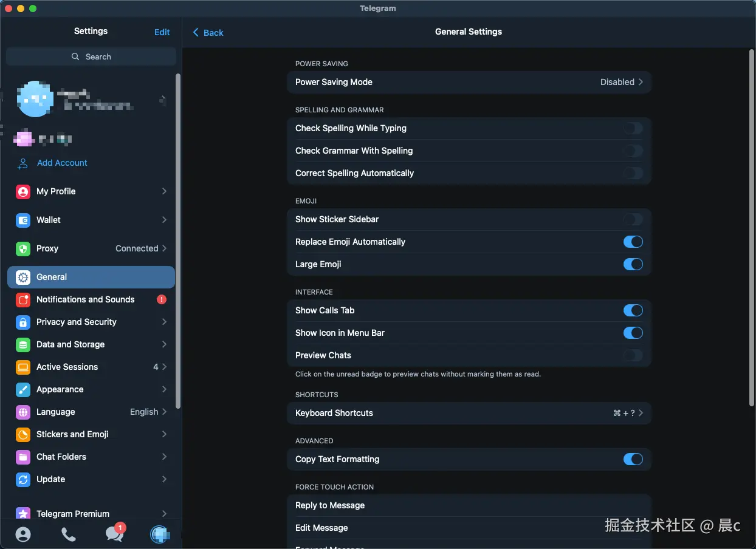Viewport: 756px width, 549px height.
Task: Click the red alert badge on Notifications
Action: coord(162,299)
